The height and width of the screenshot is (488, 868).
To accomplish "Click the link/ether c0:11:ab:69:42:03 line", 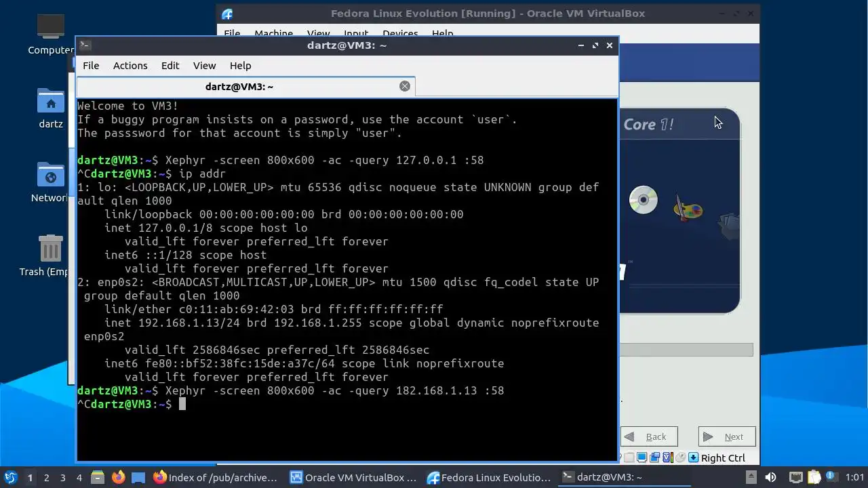I will 274,309.
